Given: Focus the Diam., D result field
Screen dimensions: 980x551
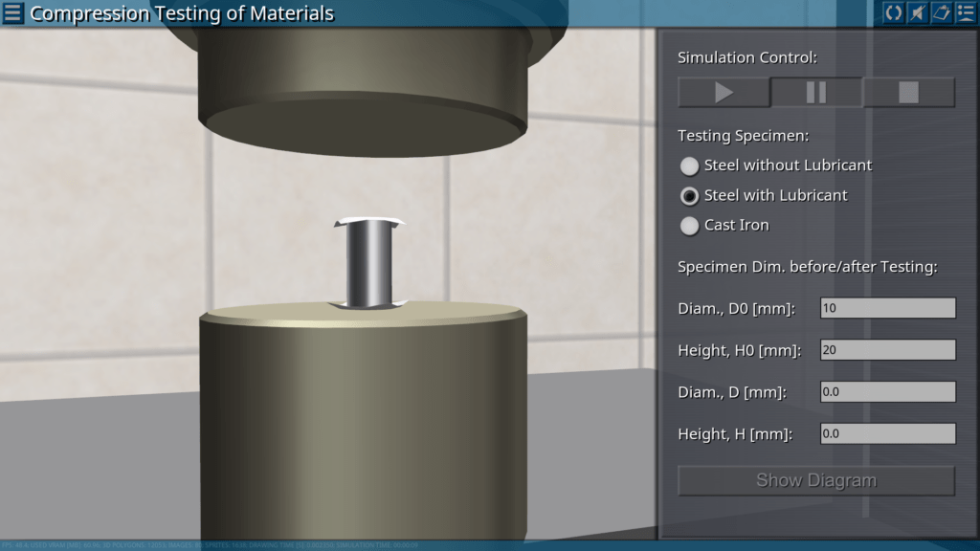Looking at the screenshot, I should (887, 392).
